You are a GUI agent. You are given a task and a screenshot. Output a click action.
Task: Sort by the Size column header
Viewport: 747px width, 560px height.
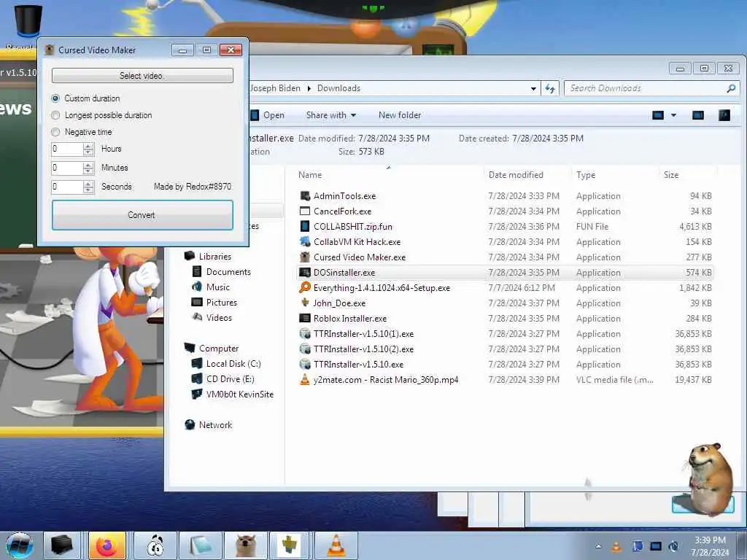[671, 175]
